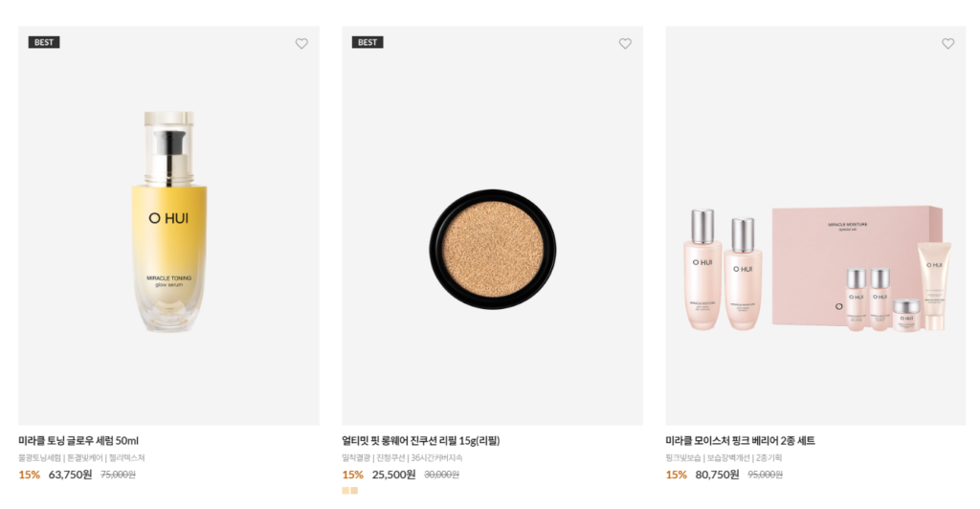Favorite the Miracle Moisture pink set

click(947, 43)
